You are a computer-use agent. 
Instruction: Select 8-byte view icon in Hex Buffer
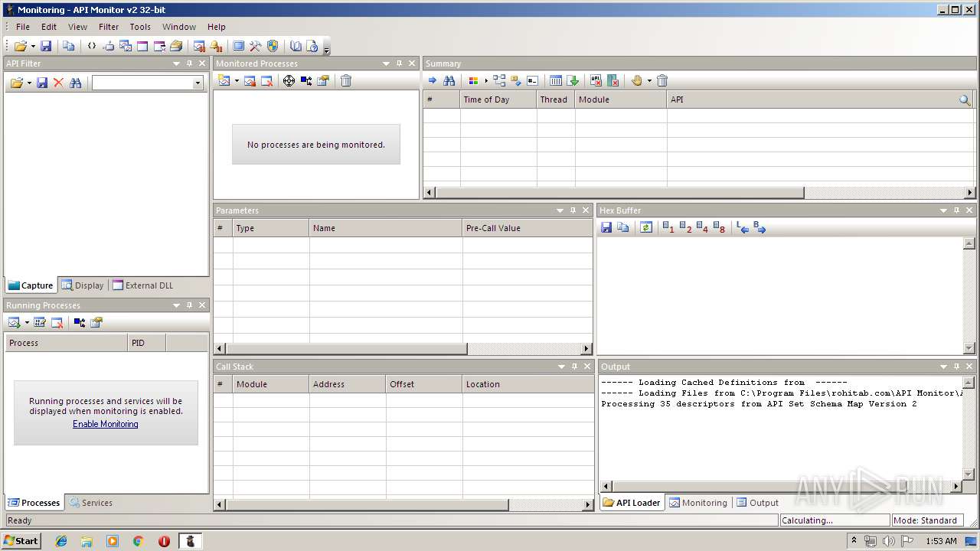719,227
